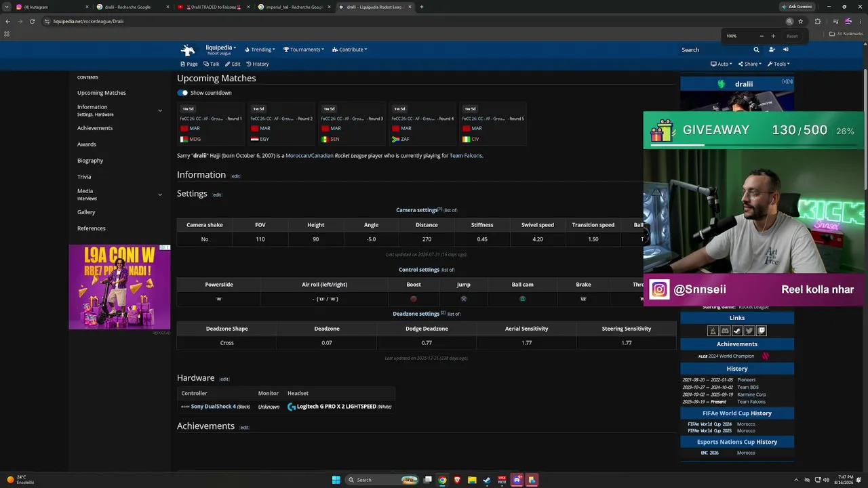868x488 pixels.
Task: Open the Chrome extensions puzzle icon
Action: click(x=818, y=21)
